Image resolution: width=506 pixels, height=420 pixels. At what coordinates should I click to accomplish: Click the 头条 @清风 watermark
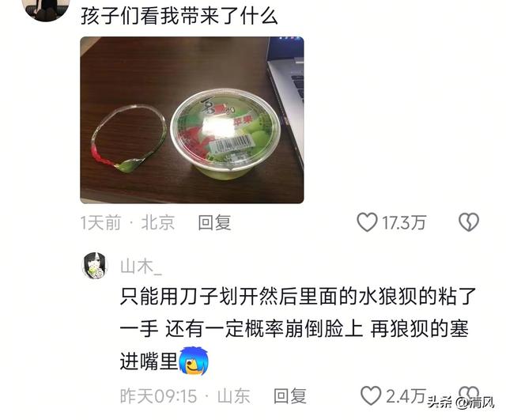(x=461, y=403)
